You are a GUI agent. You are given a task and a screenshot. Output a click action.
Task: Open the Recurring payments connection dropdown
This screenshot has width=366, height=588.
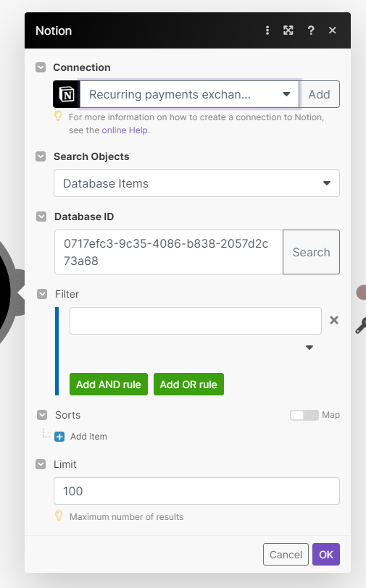(189, 94)
